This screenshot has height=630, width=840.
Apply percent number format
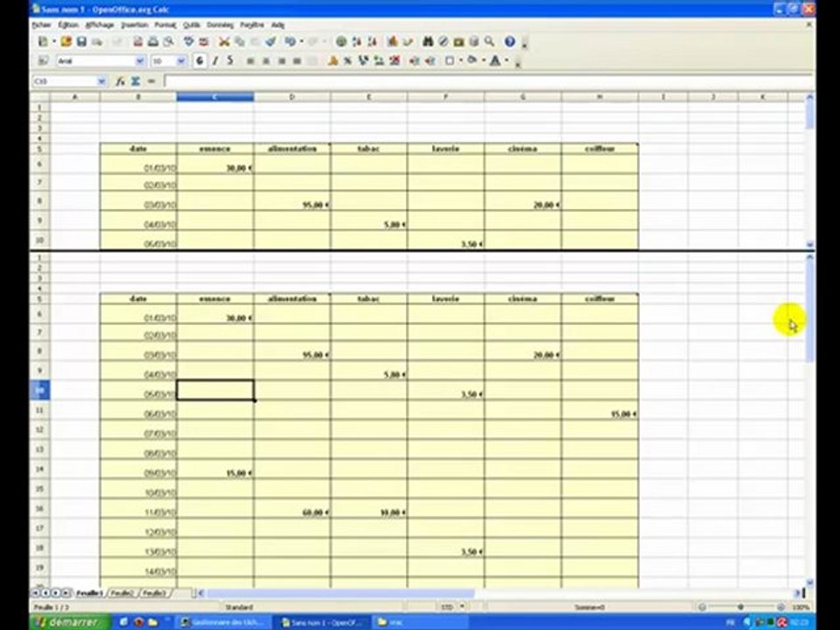(347, 61)
